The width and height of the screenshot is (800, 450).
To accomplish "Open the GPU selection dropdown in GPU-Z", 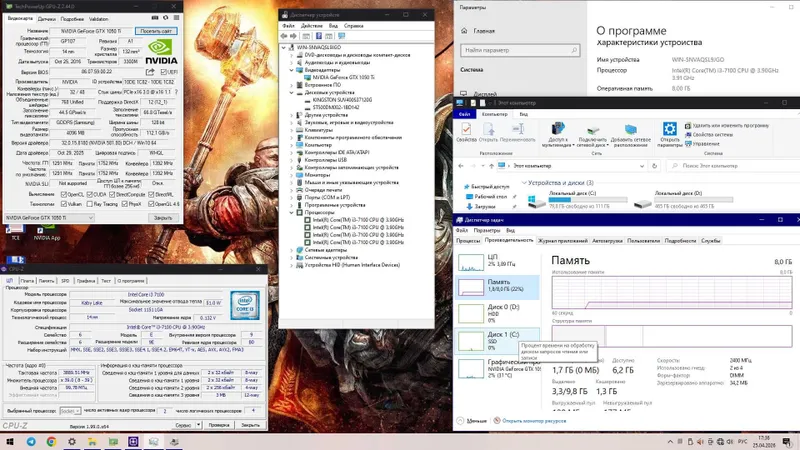I will click(x=49, y=218).
